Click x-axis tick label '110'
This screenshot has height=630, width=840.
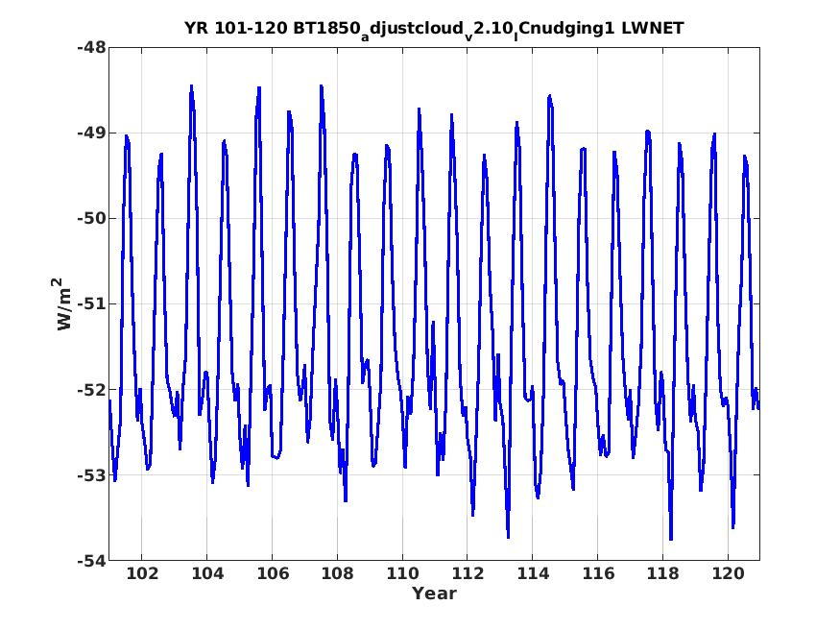[x=402, y=573]
